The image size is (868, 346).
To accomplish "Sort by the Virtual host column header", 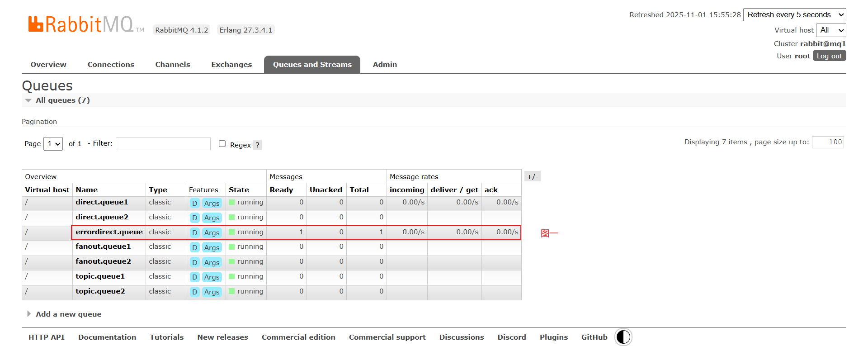I will tap(47, 190).
